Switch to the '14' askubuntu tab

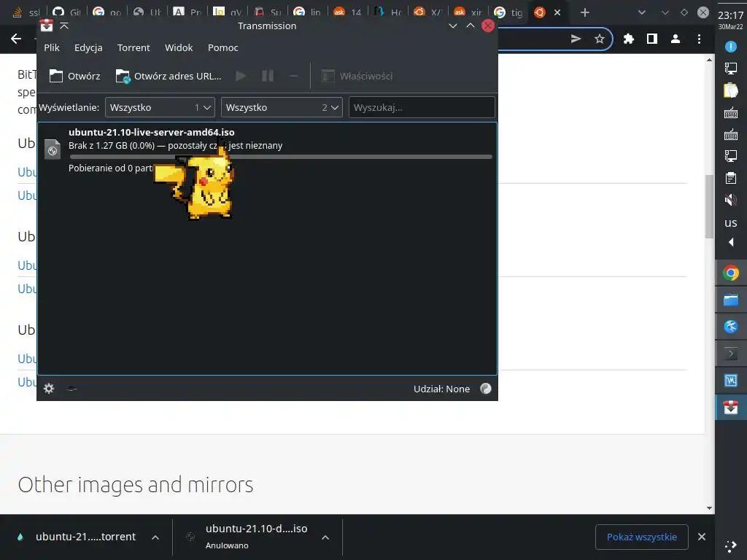pos(347,12)
